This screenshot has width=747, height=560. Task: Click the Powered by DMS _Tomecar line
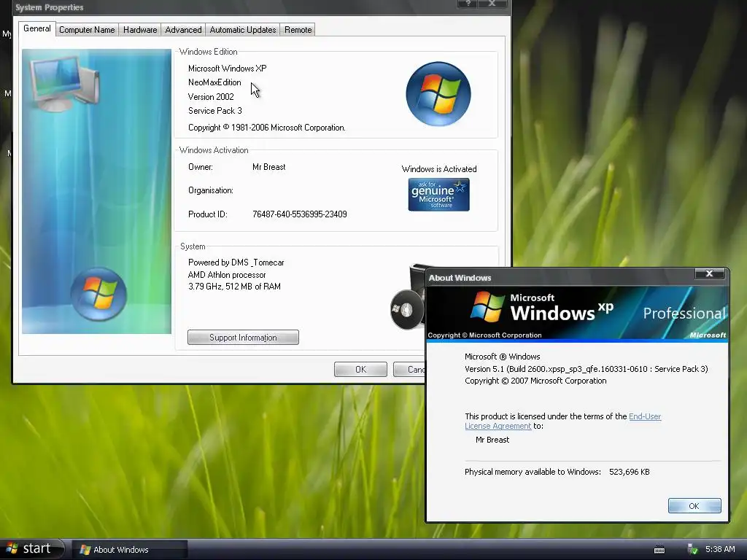point(236,262)
